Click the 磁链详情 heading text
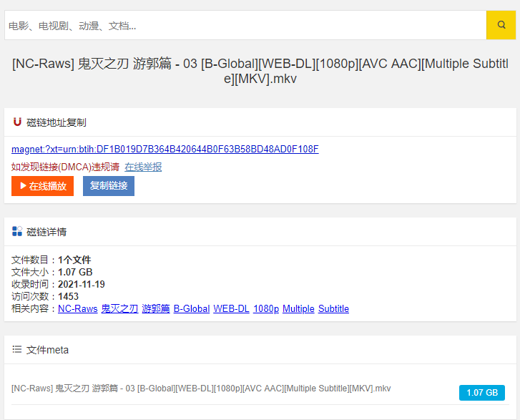The image size is (520, 420). coord(46,232)
